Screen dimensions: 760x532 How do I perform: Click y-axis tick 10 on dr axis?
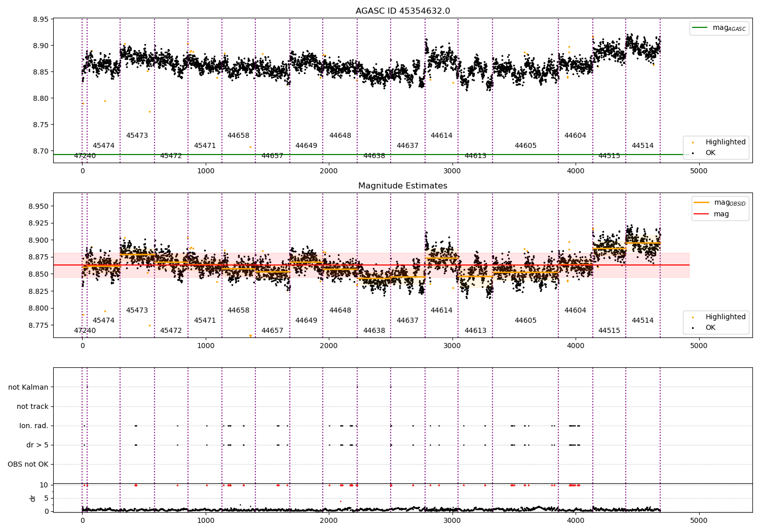pyautogui.click(x=44, y=485)
